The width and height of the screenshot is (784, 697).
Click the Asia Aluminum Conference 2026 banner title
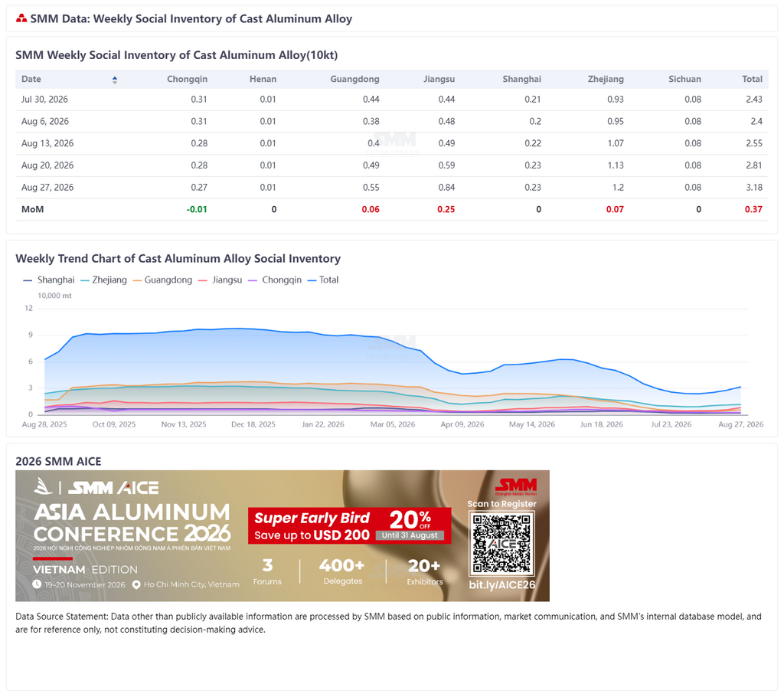132,522
